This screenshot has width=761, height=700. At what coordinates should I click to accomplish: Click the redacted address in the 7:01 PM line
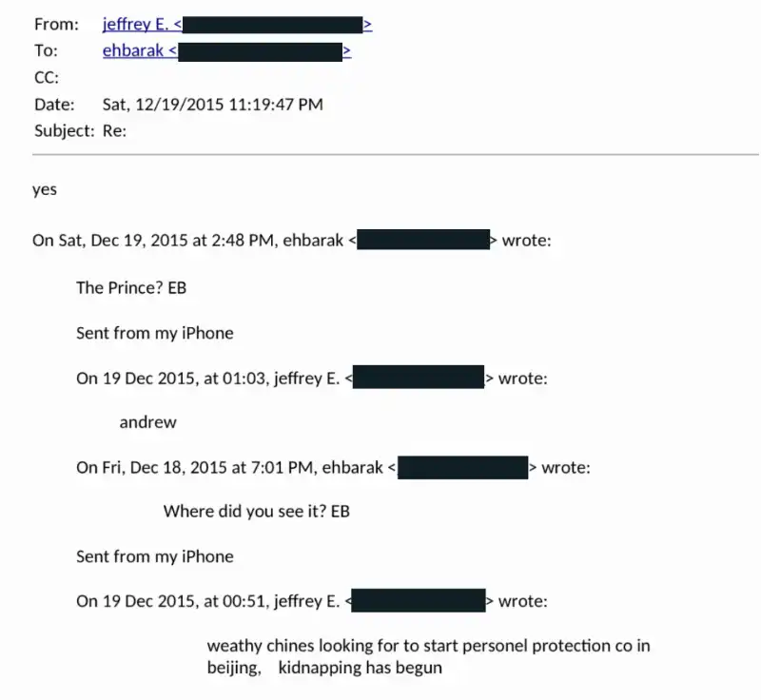tap(462, 467)
